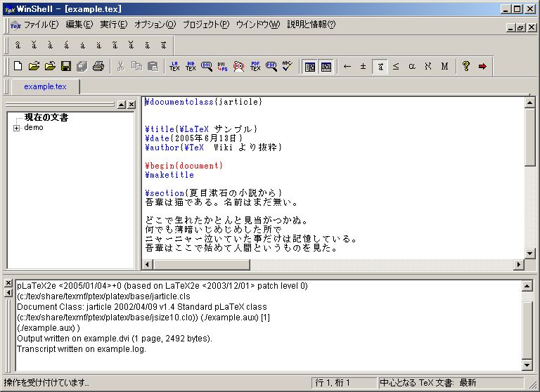Open GSView ghost icon
The width and height of the screenshot is (540, 392).
(238, 66)
